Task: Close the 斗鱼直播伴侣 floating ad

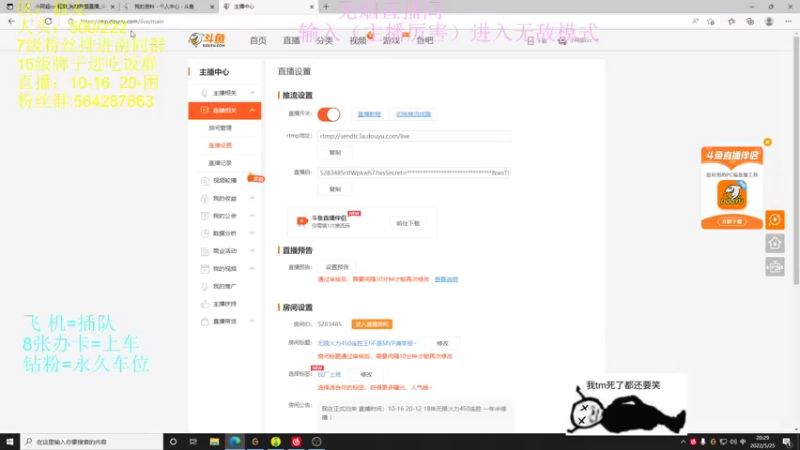Action: 767,142
